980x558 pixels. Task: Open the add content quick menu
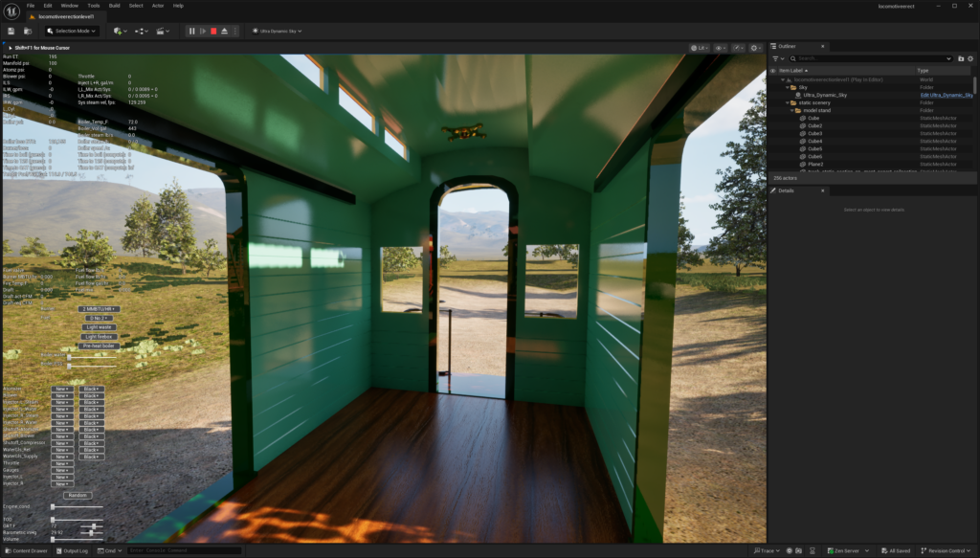[x=119, y=31]
